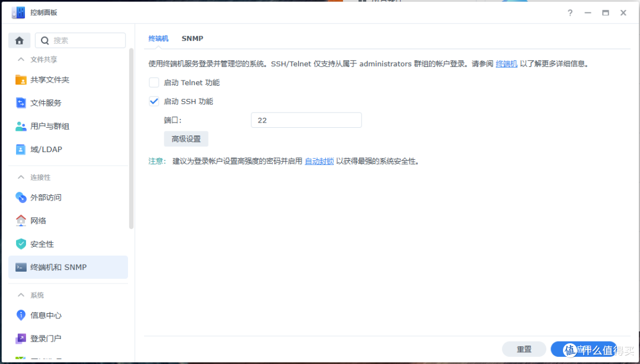Open the Terminal help link (终端机)
The width and height of the screenshot is (640, 364).
pos(507,64)
